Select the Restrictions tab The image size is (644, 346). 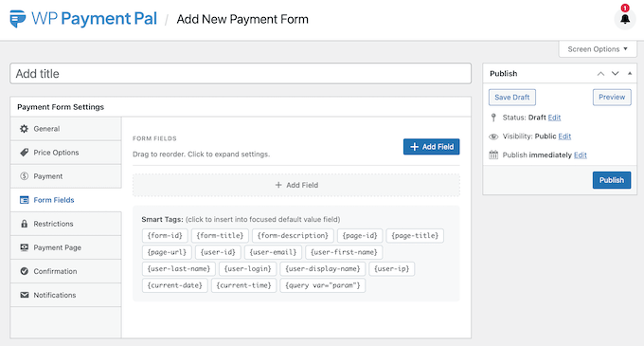[65, 224]
